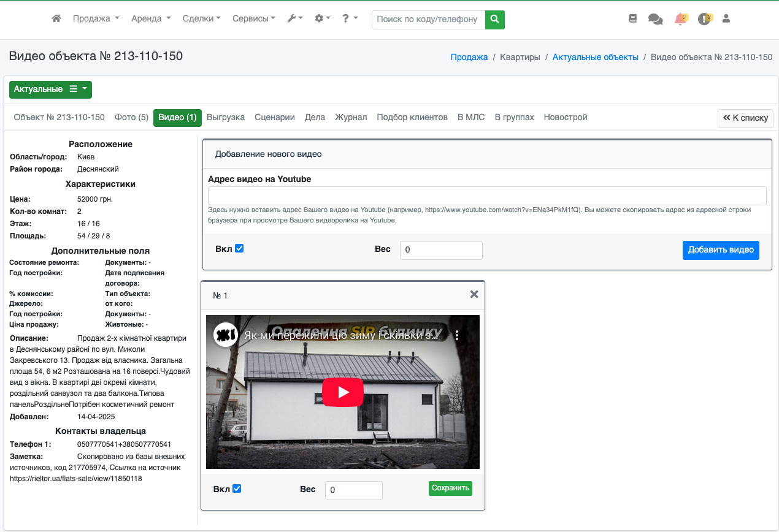The height and width of the screenshot is (532, 779).
Task: Open the Подбор клиентов tab
Action: 412,117
